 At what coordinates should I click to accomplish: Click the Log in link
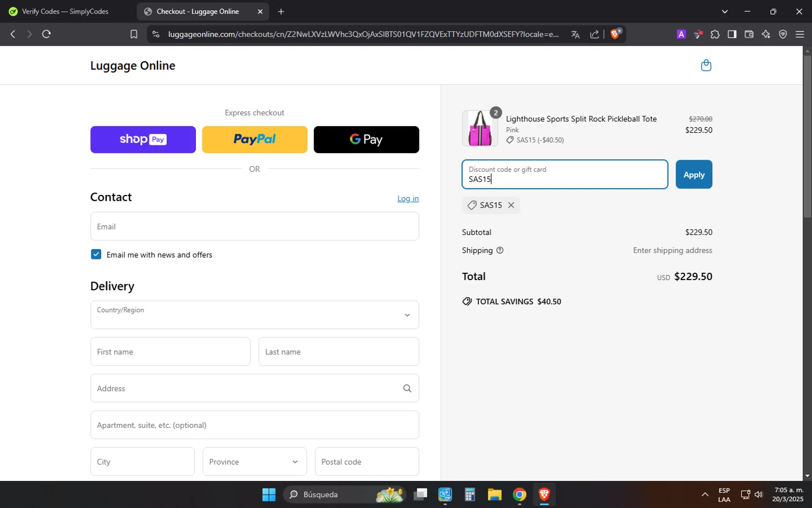(408, 199)
